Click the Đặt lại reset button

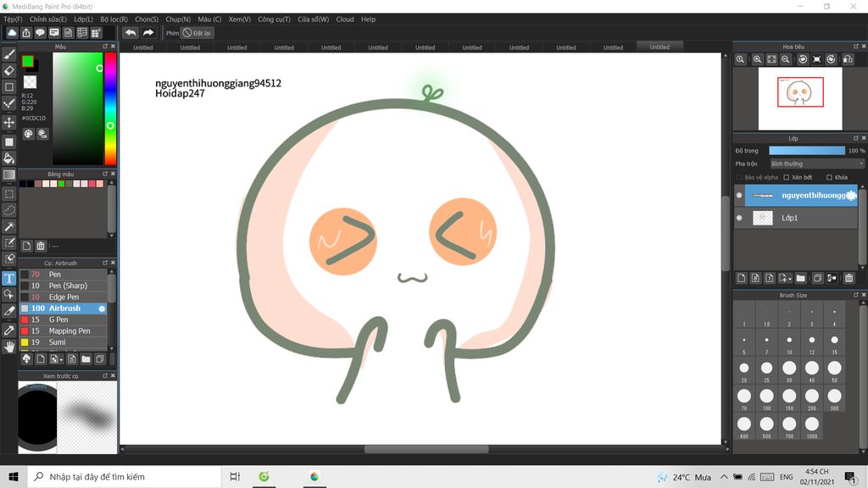[197, 33]
